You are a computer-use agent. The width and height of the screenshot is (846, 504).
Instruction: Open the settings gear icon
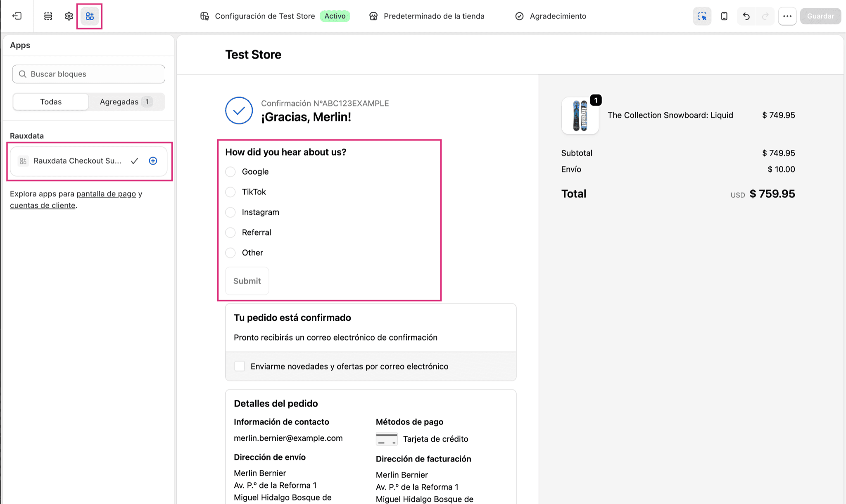click(69, 16)
